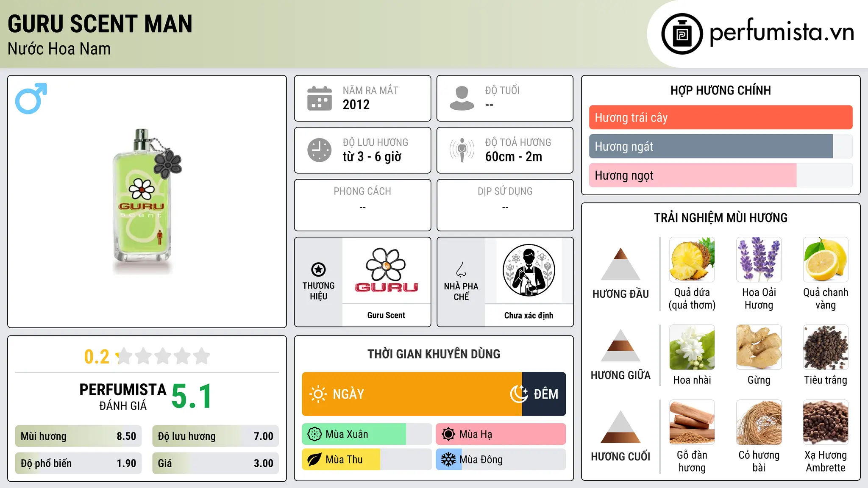Click the Trải nghiệm mùi hương heading
Viewport: 868px width, 488px height.
pos(721,218)
